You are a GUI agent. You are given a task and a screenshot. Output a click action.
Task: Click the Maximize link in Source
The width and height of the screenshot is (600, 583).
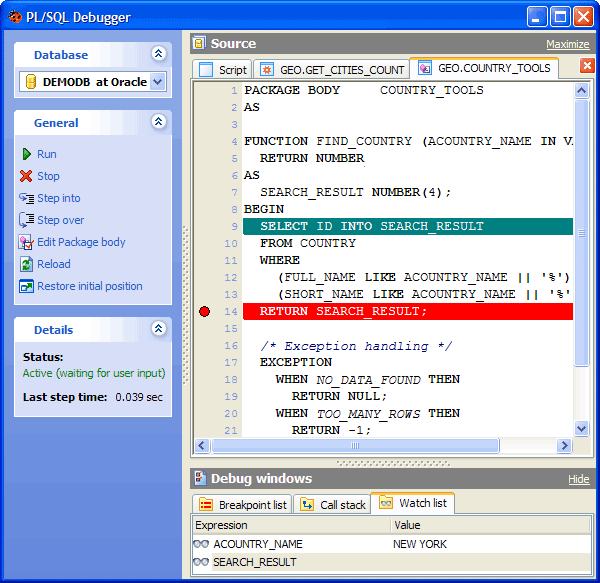[x=567, y=44]
